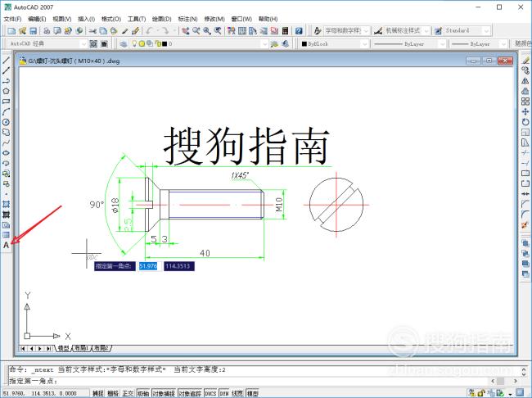The image size is (532, 398).
Task: Click the Undo arrow
Action: pyautogui.click(x=149, y=31)
